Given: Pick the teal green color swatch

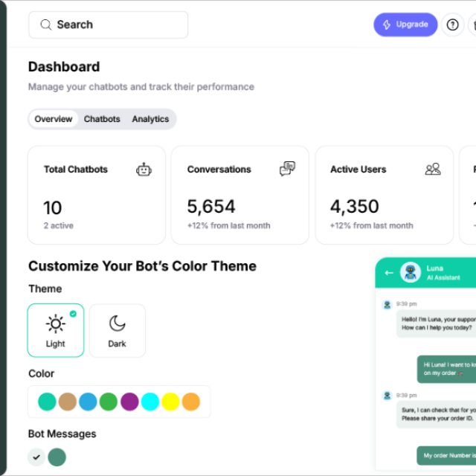Looking at the screenshot, I should click(x=47, y=402).
